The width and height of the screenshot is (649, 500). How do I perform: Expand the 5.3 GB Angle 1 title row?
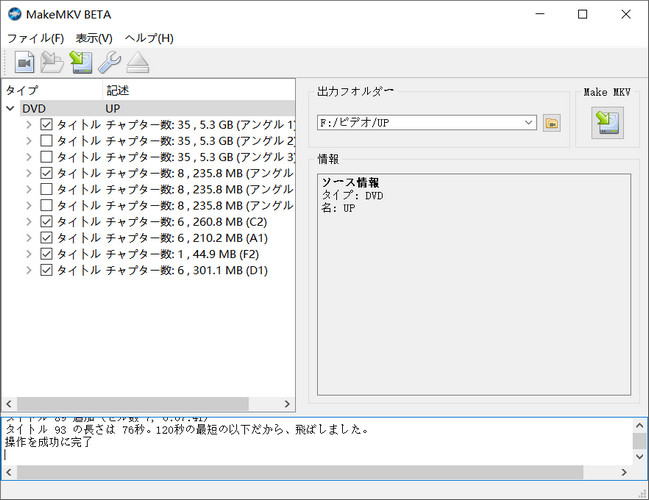29,125
